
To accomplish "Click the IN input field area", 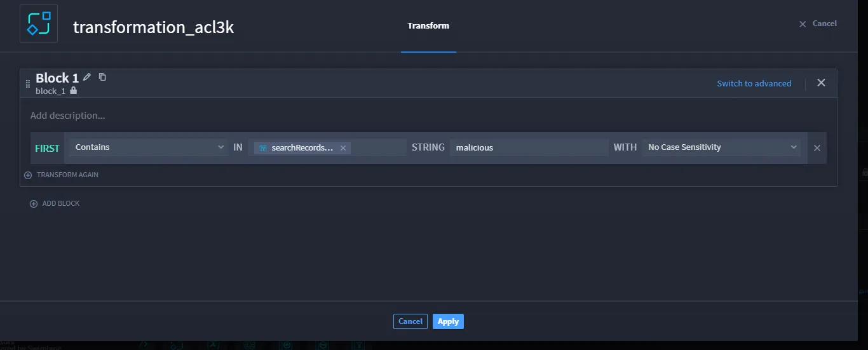I will pos(327,147).
